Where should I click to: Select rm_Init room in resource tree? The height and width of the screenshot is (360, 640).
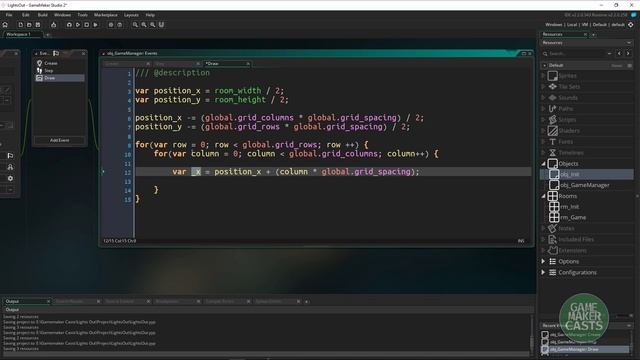tap(587, 207)
